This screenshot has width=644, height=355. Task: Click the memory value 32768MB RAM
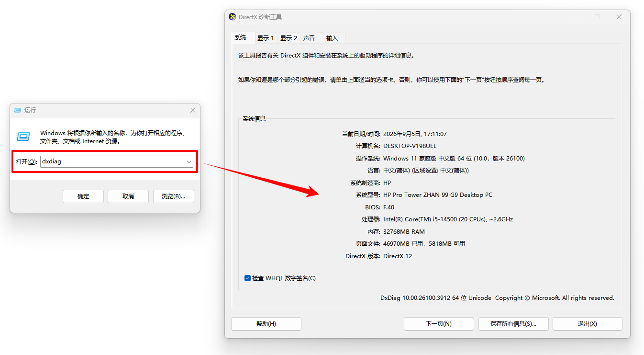(404, 232)
